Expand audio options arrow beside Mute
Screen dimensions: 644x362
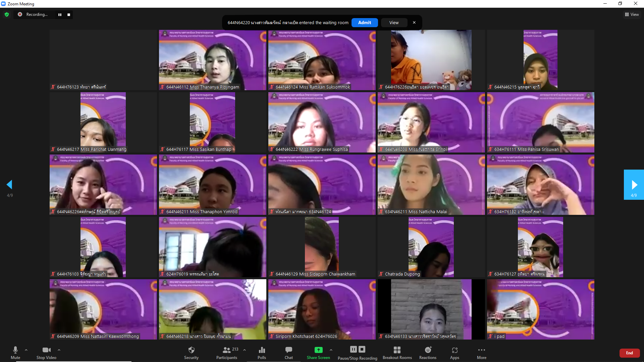tap(26, 350)
